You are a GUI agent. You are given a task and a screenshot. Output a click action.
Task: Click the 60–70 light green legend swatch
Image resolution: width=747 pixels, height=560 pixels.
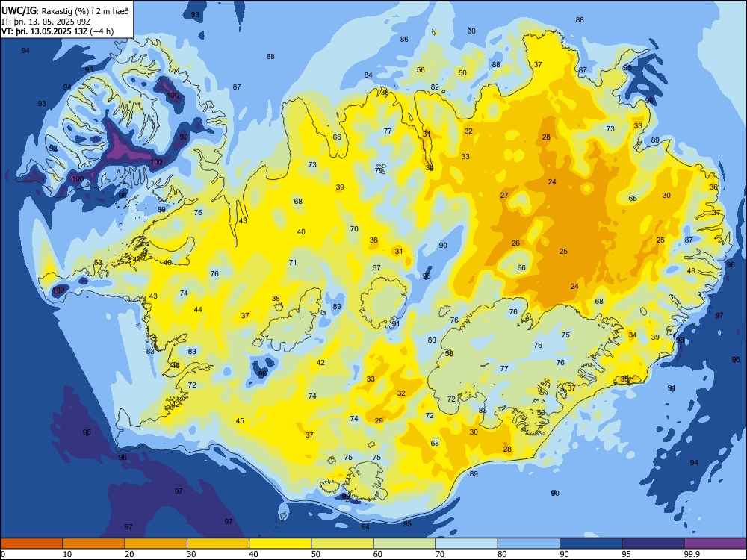click(404, 544)
